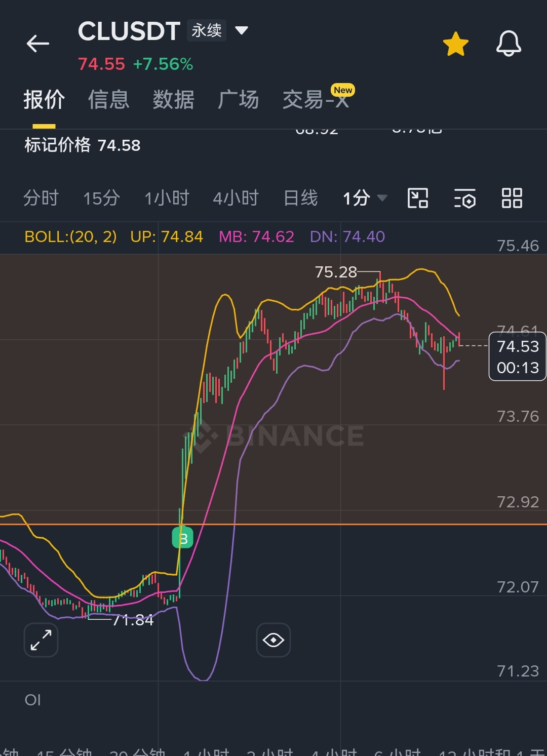This screenshot has height=756, width=547.
Task: Tap the green B buy marker
Action: [x=183, y=538]
